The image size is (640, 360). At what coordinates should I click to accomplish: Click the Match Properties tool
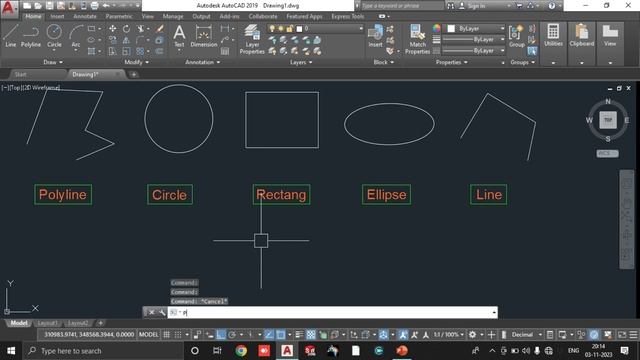(x=417, y=39)
